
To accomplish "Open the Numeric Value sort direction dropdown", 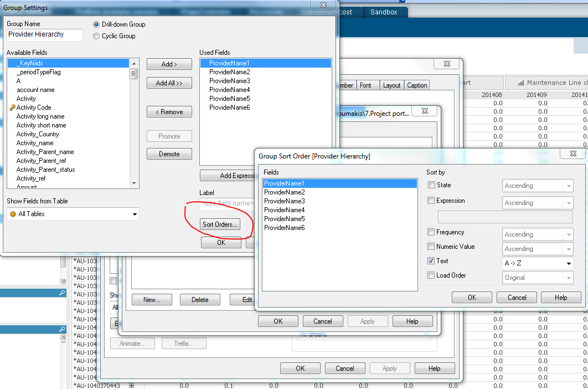I will (538, 249).
